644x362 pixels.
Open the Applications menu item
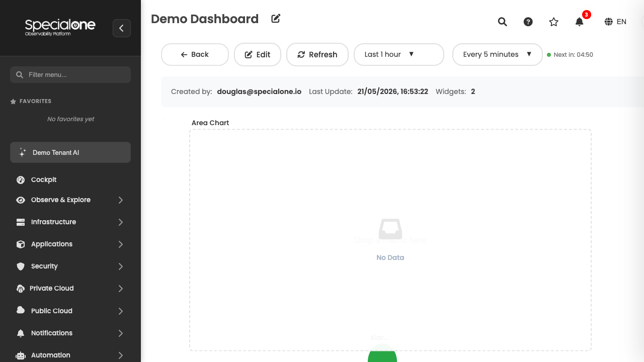coord(70,244)
